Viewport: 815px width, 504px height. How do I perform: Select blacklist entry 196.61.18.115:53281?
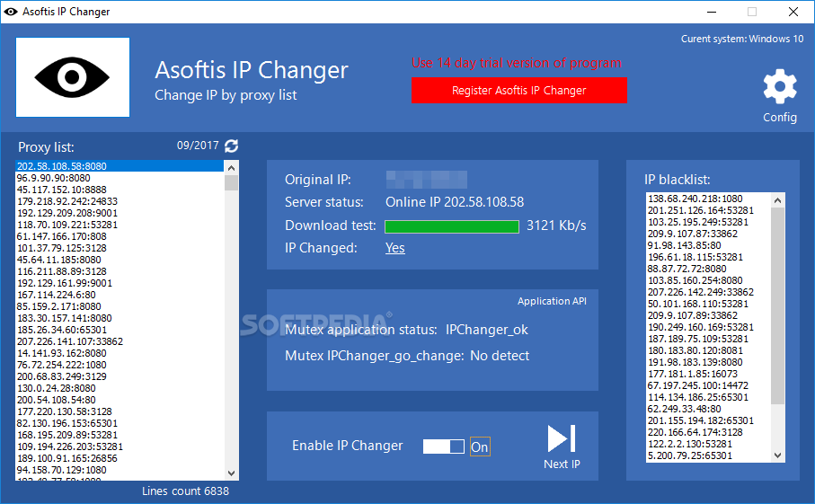coord(708,257)
